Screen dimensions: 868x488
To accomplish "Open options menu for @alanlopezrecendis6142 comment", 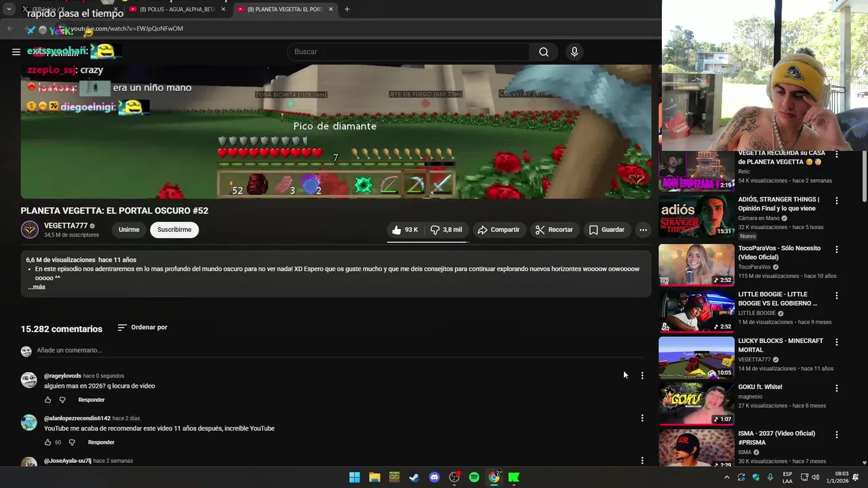I will [x=642, y=418].
